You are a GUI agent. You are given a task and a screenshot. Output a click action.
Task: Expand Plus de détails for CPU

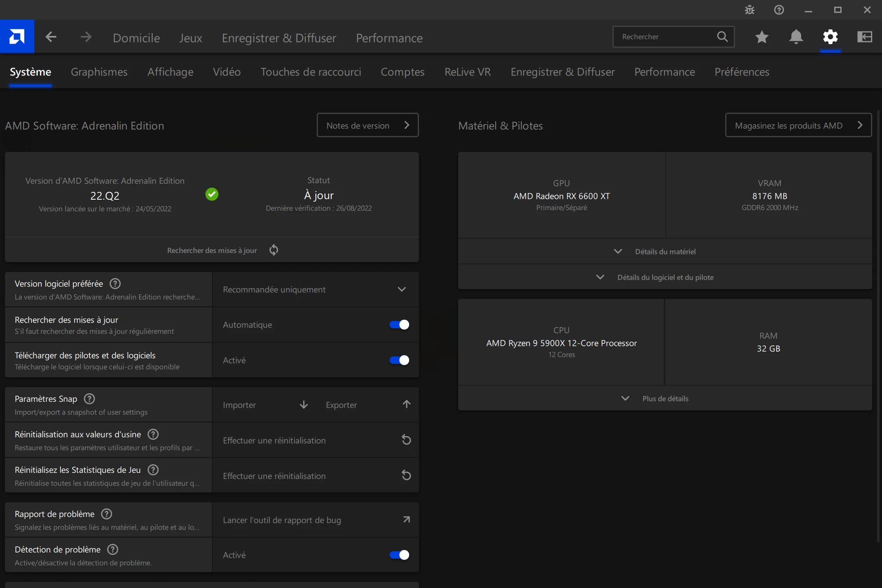pos(665,399)
